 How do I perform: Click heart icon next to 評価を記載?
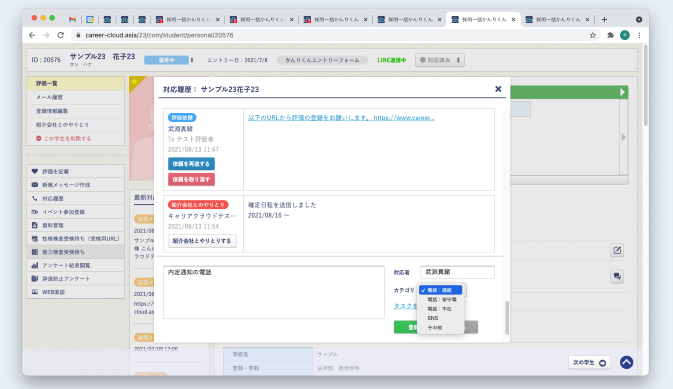pyautogui.click(x=35, y=171)
